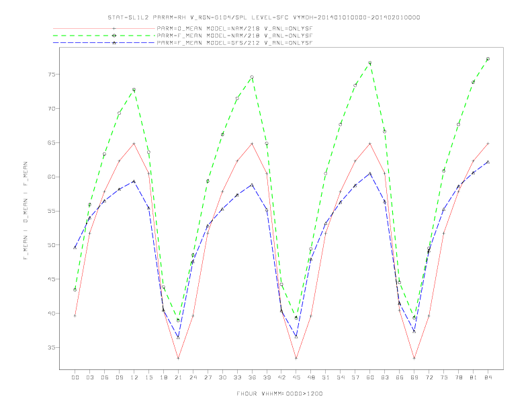Image resolution: width=532 pixels, height=411 pixels.
Task: Click the green dashed circle legend sample
Action: coord(104,36)
